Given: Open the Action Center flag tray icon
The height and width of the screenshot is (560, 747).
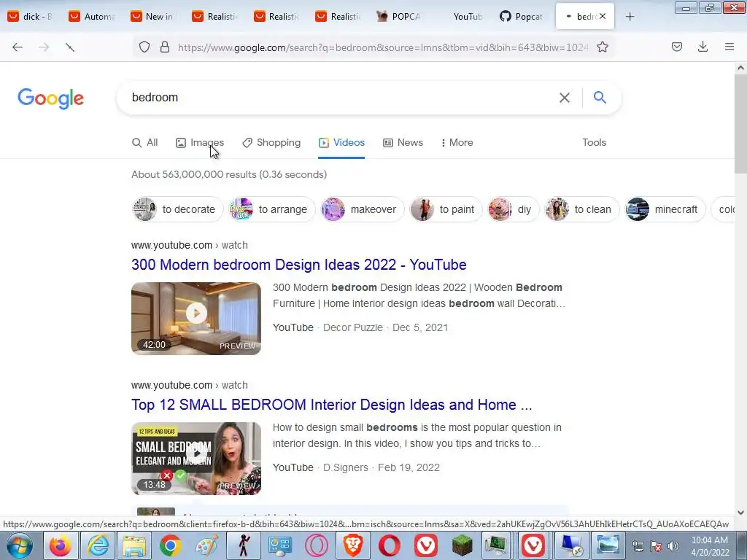Looking at the screenshot, I should click(656, 546).
